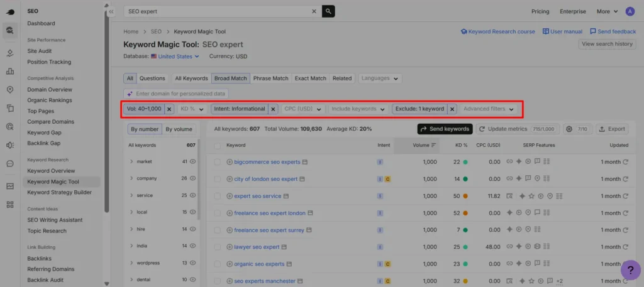
Task: Refresh metrics for expert seo service row
Action: tap(626, 196)
